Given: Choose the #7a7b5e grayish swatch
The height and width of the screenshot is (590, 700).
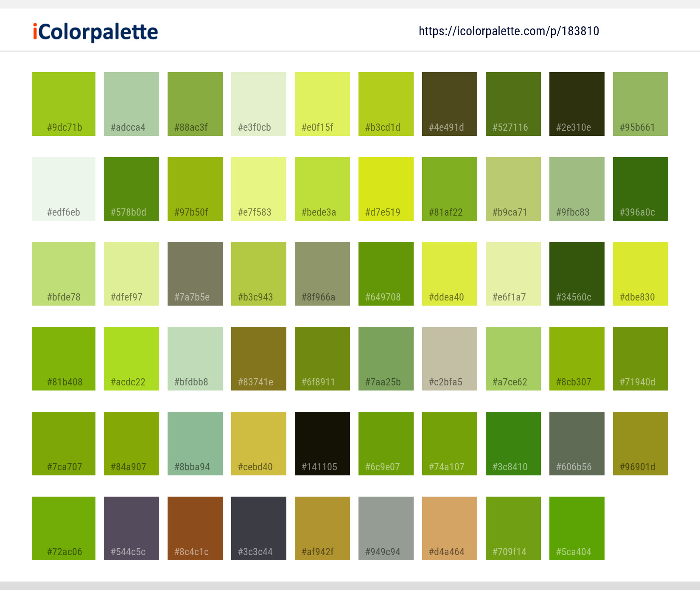Looking at the screenshot, I should [x=195, y=274].
